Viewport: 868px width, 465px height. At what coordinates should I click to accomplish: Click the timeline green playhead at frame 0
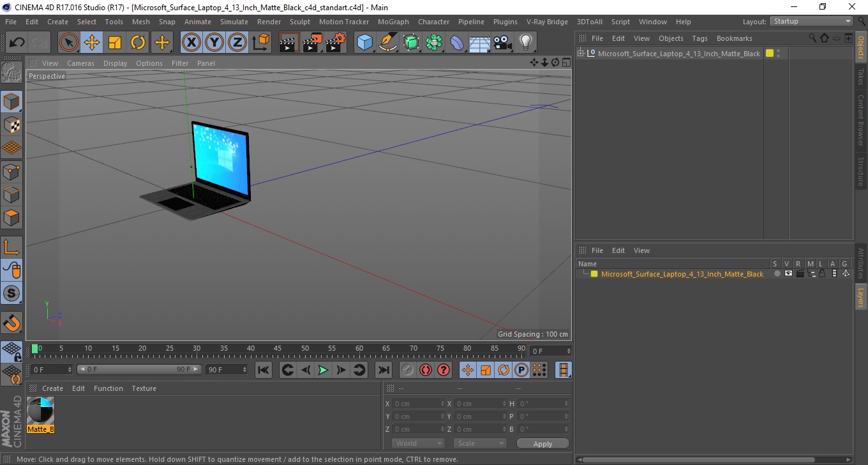[x=35, y=349]
